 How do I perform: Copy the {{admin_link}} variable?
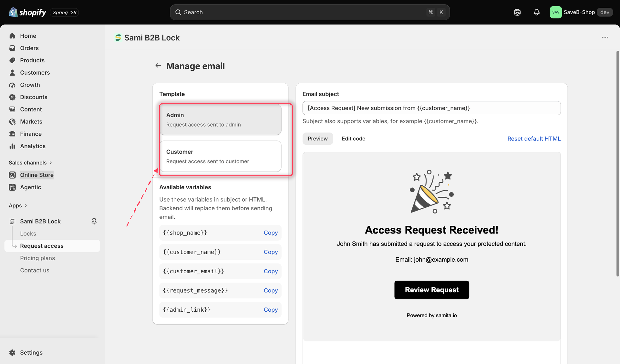271,310
